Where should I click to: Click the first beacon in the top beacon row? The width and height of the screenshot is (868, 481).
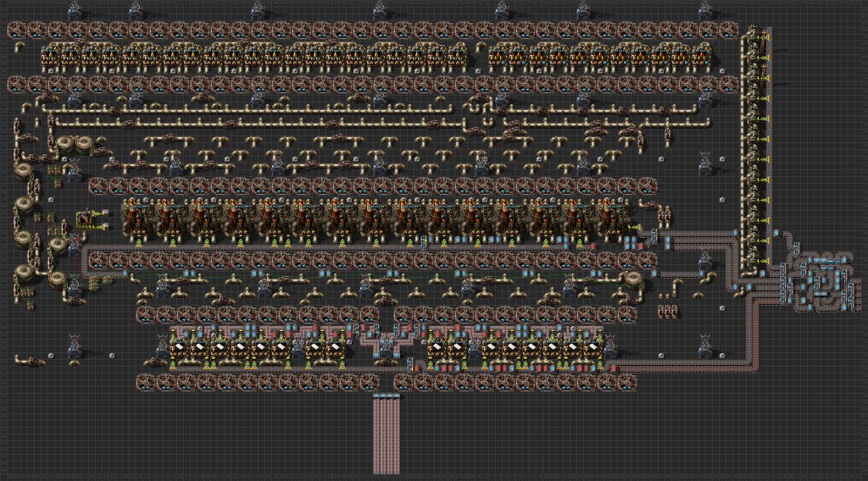click(x=17, y=30)
